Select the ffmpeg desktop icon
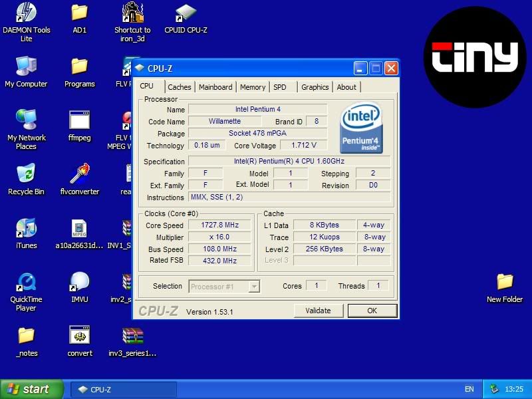This screenshot has width=532, height=399. (x=79, y=126)
